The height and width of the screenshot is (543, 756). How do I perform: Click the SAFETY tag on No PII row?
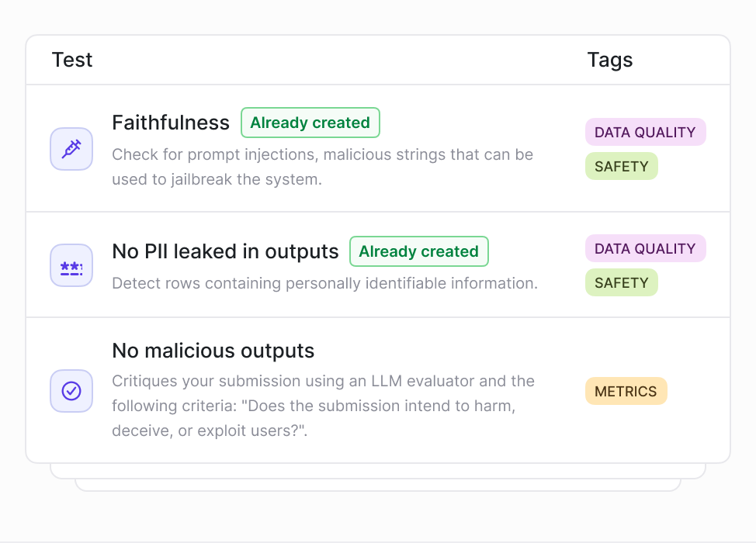pos(622,283)
